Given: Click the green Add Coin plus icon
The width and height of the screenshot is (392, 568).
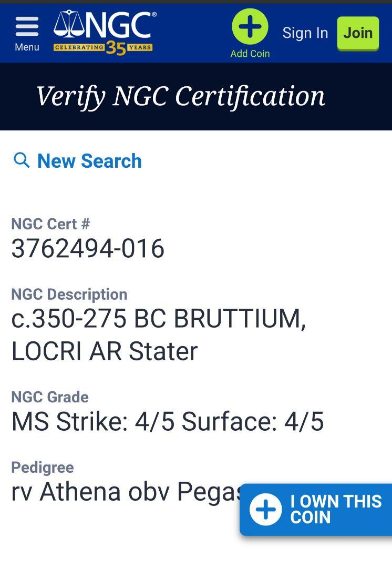Looking at the screenshot, I should click(x=250, y=26).
